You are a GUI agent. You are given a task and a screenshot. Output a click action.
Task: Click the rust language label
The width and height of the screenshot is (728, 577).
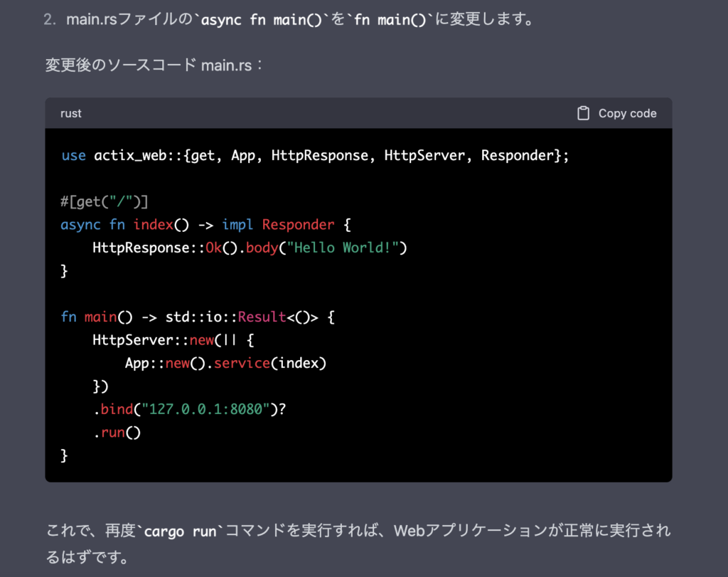tap(70, 113)
